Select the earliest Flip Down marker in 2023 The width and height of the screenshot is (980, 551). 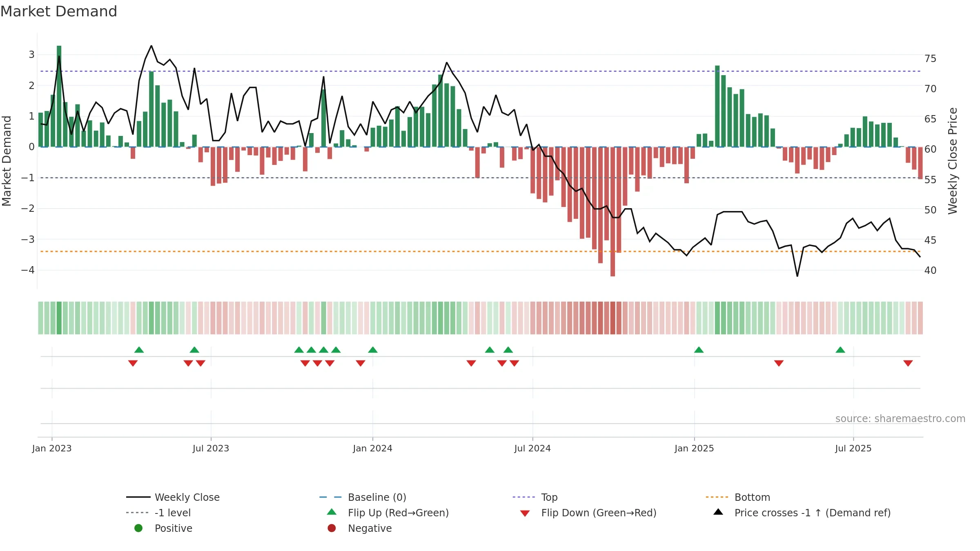[133, 363]
